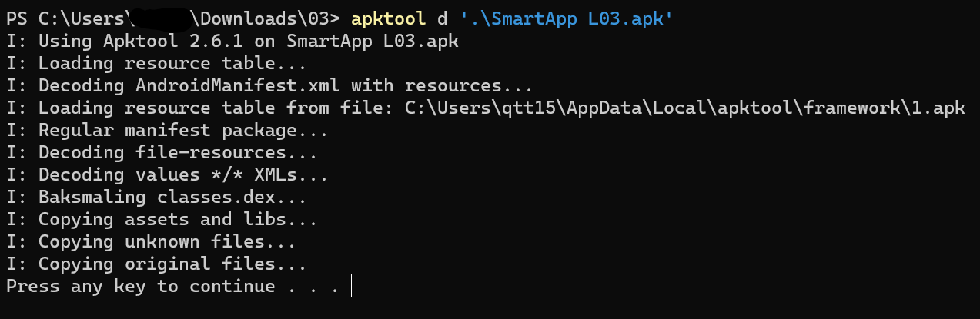Image resolution: width=980 pixels, height=319 pixels.
Task: Click the PS prompt path ending Downloads\03>
Action: click(x=174, y=18)
